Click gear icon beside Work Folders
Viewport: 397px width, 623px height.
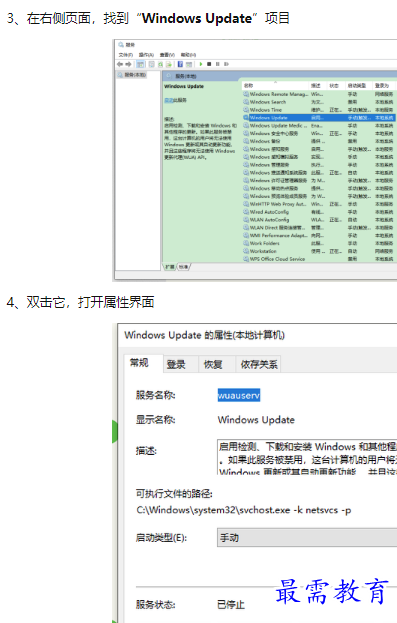point(246,244)
